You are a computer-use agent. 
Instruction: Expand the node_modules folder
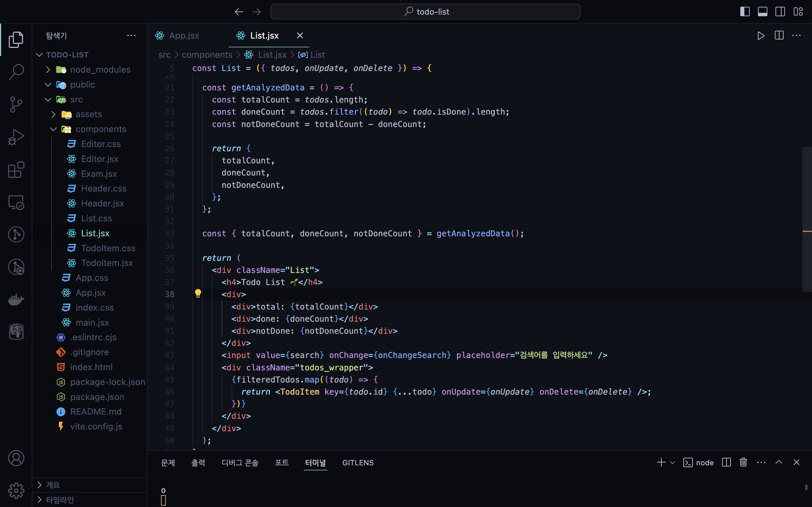[x=100, y=69]
